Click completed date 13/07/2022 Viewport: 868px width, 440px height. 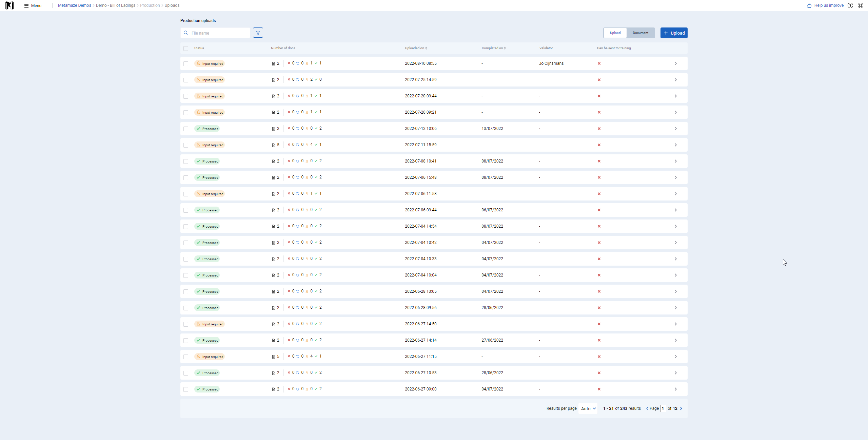point(492,129)
